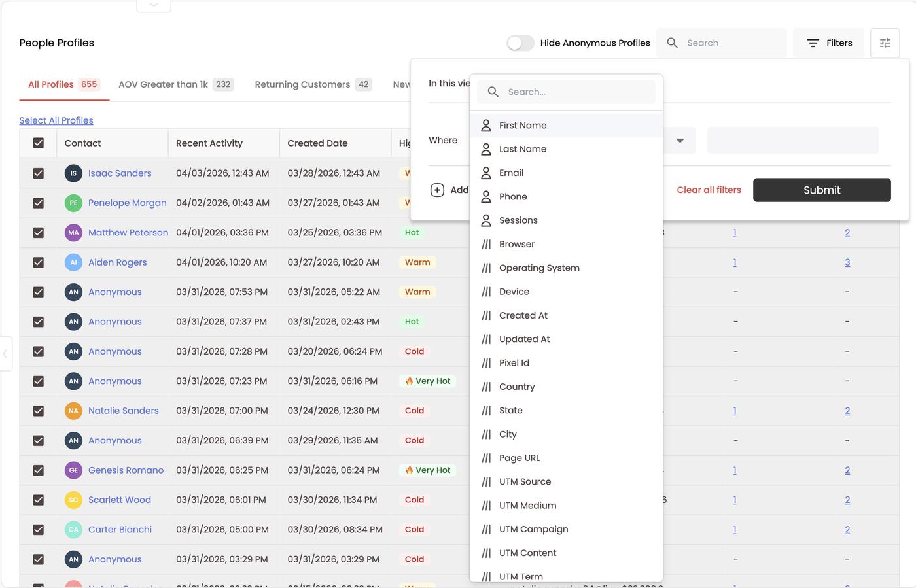Click the AI avatar for Aiden Rogers

(73, 262)
